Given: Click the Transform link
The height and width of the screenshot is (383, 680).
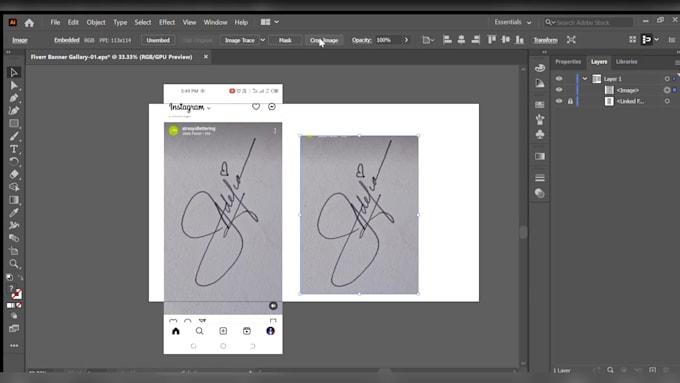Looking at the screenshot, I should [x=545, y=40].
